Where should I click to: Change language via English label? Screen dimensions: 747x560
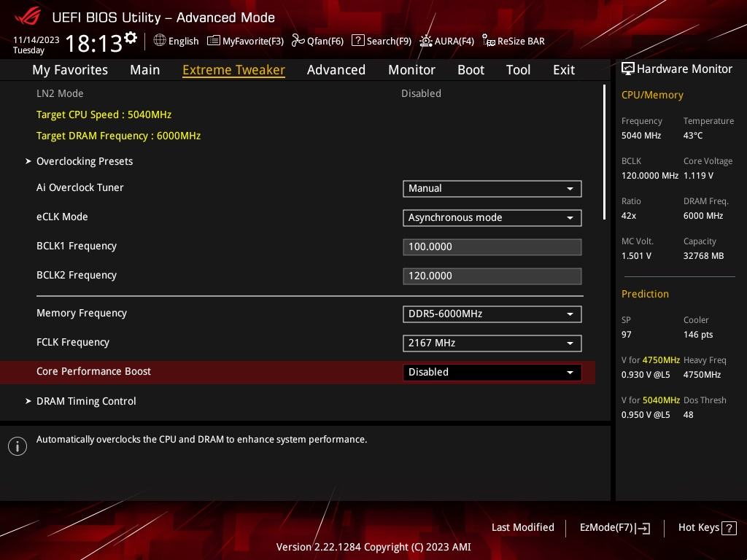183,42
